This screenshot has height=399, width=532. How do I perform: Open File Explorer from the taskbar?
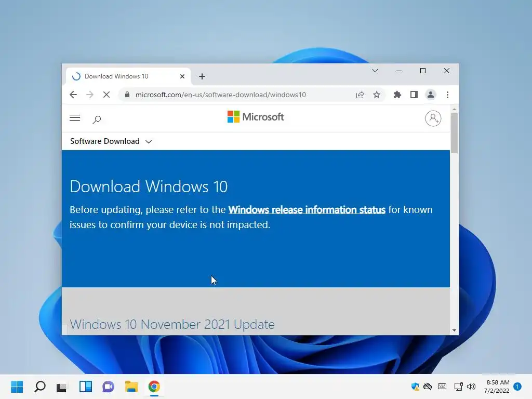[131, 387]
